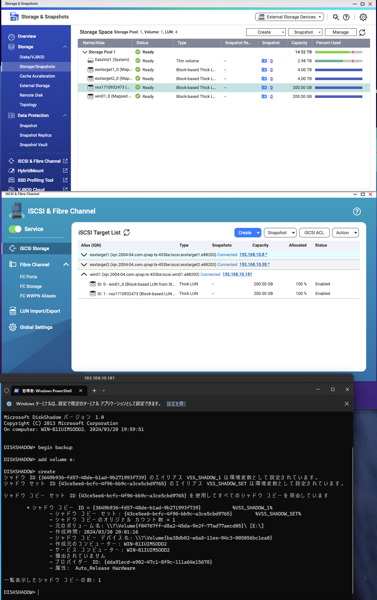Click the LUN Import/Export icon
The image size is (377, 600).
pos(13,311)
